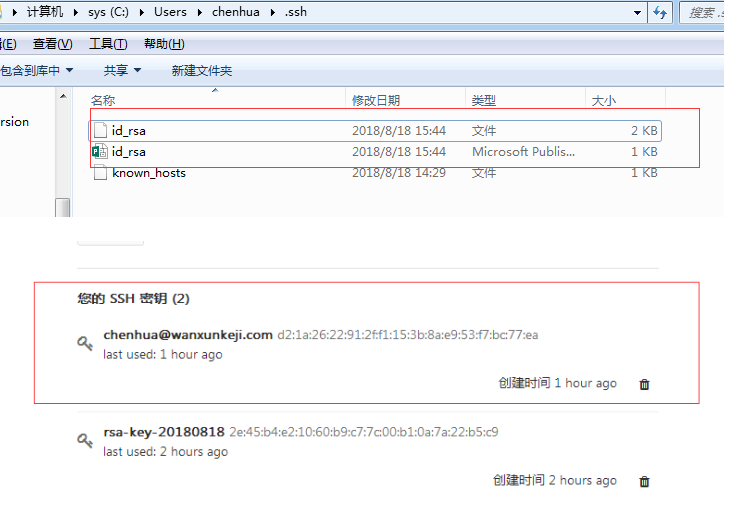Select the Publisher icon of the id_rsa public key
The width and height of the screenshot is (733, 530).
100,151
